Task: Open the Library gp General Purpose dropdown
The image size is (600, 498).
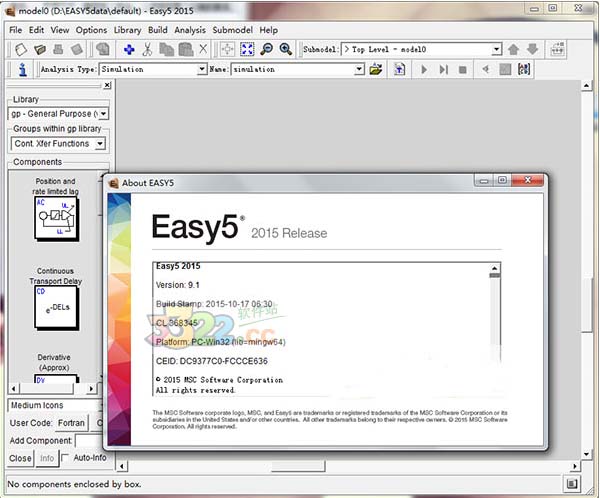Action: click(x=103, y=114)
